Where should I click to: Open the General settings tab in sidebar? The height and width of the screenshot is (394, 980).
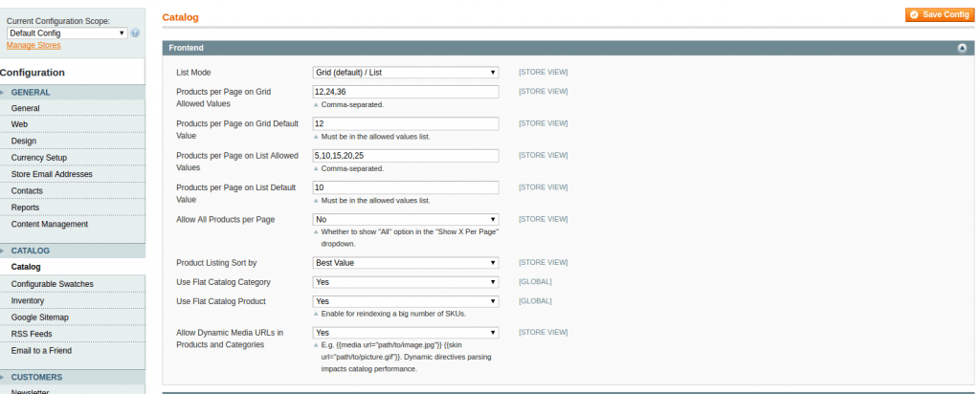pyautogui.click(x=73, y=109)
